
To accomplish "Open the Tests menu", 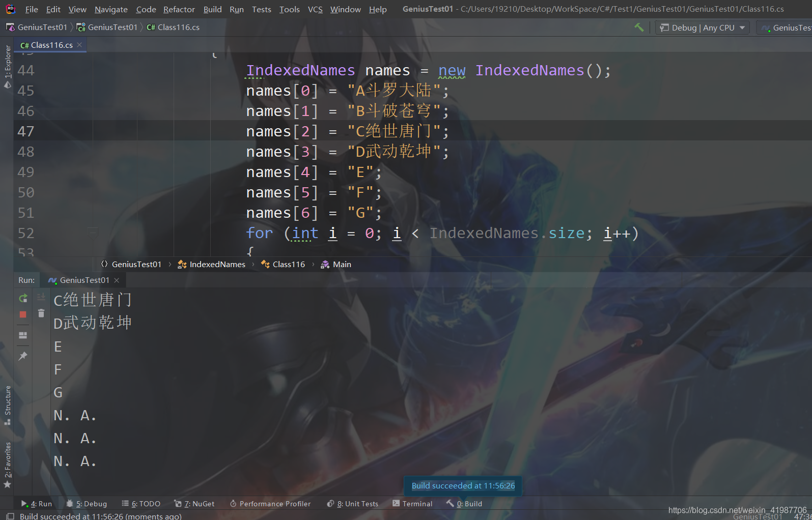I will pos(262,9).
